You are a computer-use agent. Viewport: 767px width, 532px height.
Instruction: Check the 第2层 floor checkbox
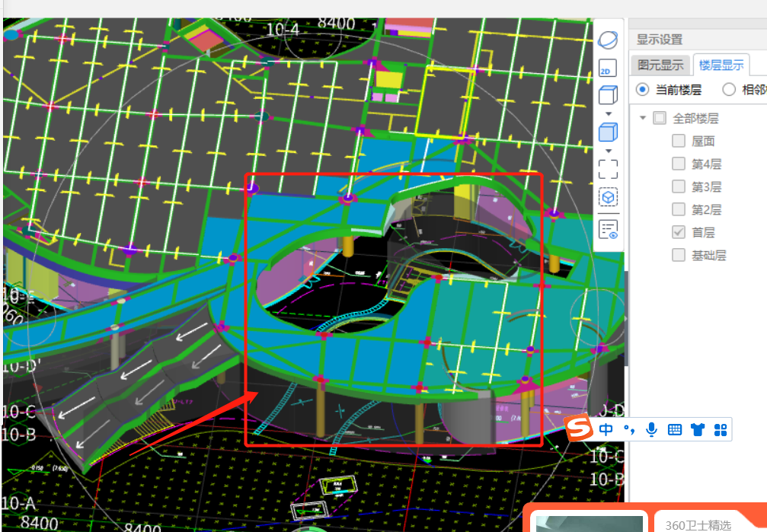pyautogui.click(x=679, y=209)
